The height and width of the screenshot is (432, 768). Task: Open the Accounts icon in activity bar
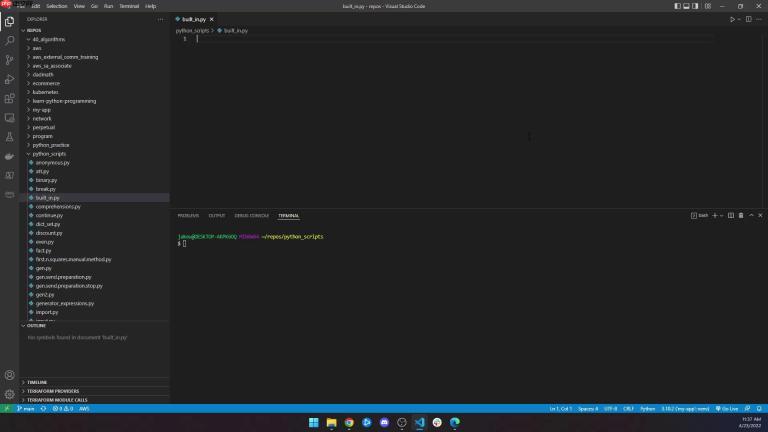click(9, 375)
